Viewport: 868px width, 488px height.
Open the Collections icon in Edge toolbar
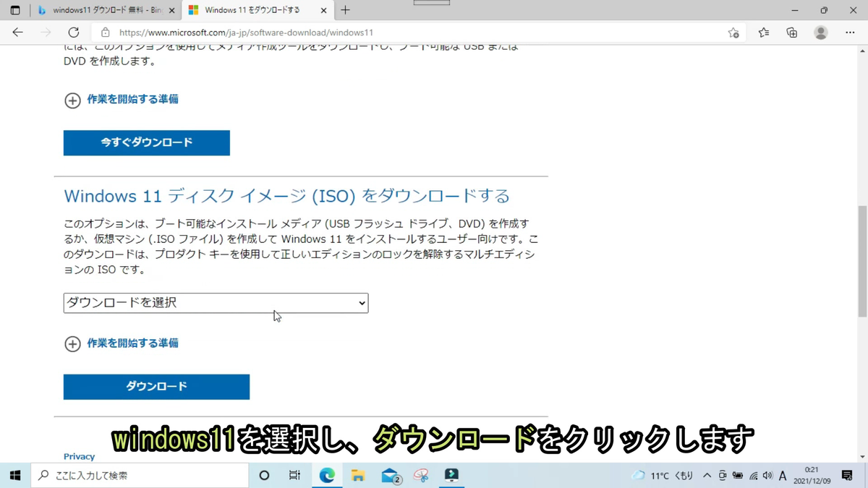[x=792, y=33]
